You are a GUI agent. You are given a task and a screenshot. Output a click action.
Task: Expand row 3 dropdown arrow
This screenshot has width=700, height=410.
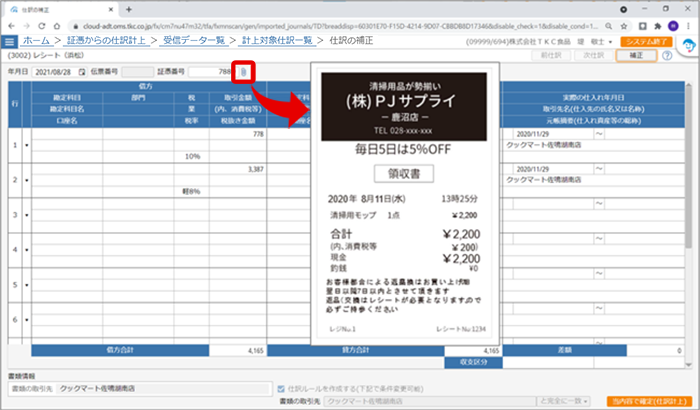pos(26,215)
